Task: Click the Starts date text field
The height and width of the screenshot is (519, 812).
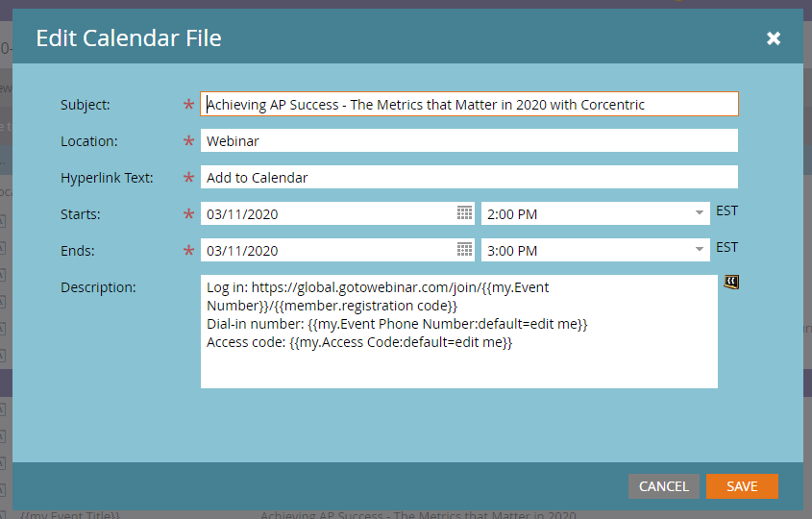Action: click(x=327, y=213)
